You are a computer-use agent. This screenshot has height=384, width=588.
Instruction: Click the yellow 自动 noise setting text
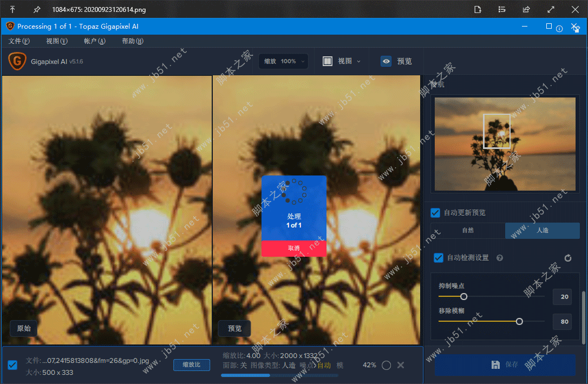pos(324,365)
